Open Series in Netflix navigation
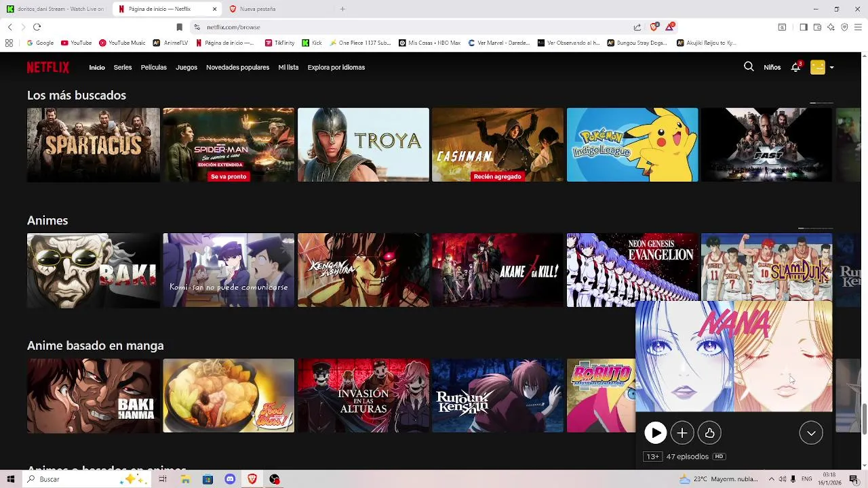The height and width of the screenshot is (488, 868). point(123,67)
